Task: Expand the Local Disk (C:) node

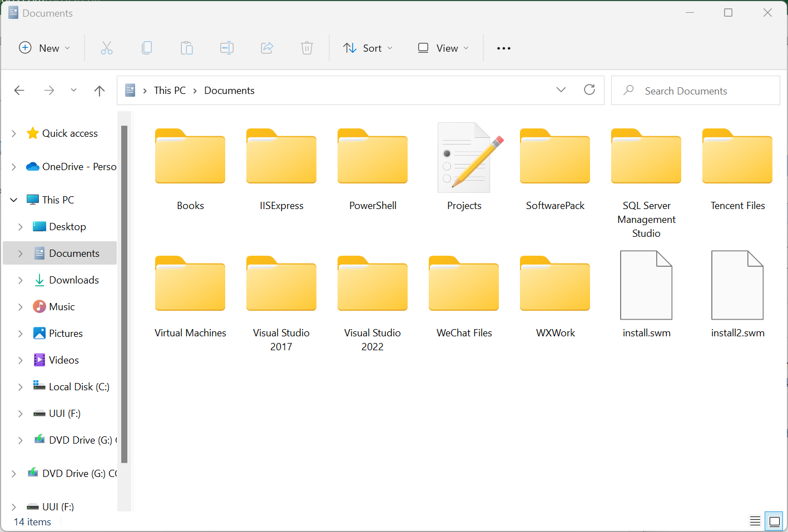Action: coord(21,387)
